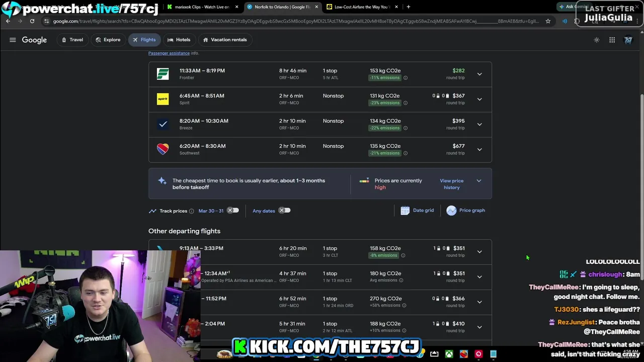The height and width of the screenshot is (362, 644).
Task: Open the Google apps grid
Action: 612,40
